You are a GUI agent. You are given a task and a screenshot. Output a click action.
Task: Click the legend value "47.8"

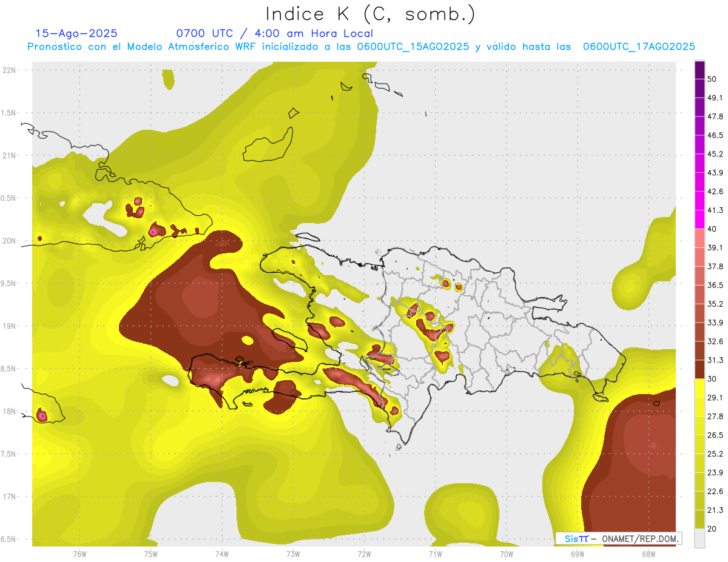(x=715, y=116)
